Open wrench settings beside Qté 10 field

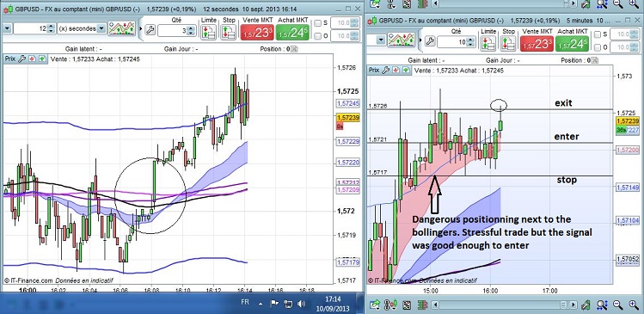[x=430, y=40]
